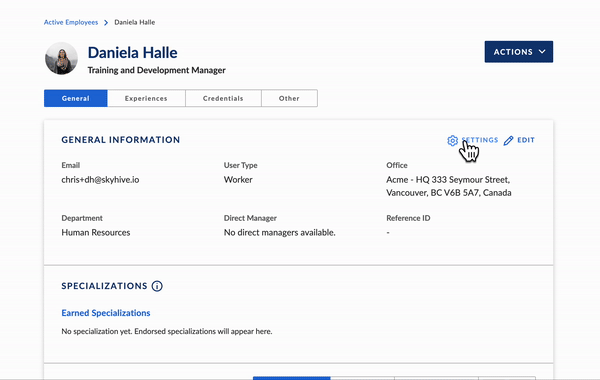Screen dimensions: 600x380
Task: Click the Edit pencil icon
Action: [x=508, y=140]
